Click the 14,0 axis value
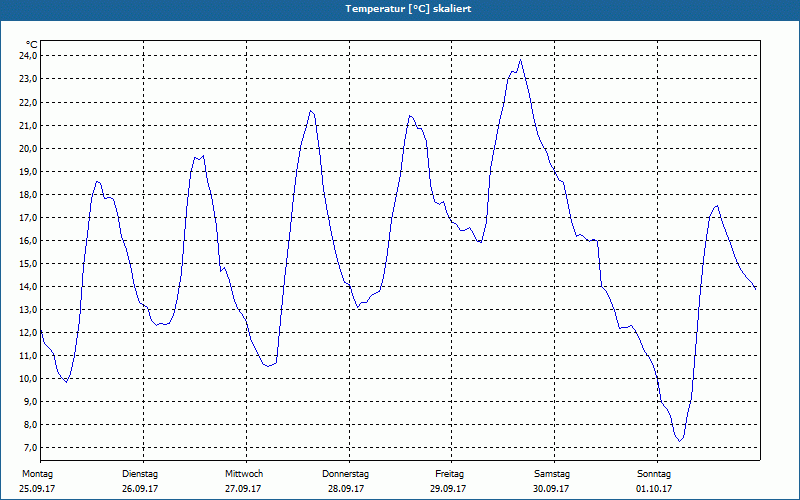This screenshot has height=500, width=800. (x=28, y=286)
